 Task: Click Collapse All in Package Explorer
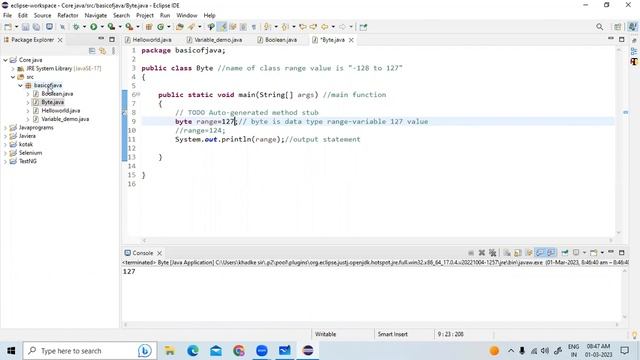click(92, 51)
